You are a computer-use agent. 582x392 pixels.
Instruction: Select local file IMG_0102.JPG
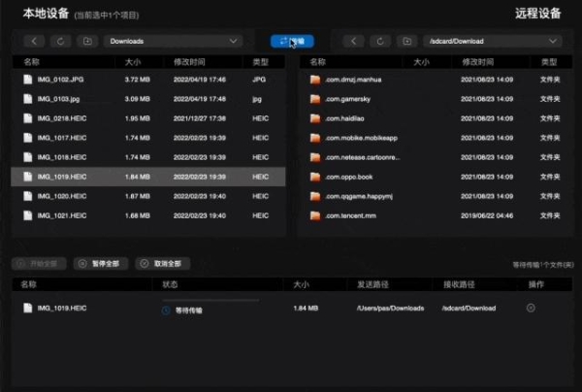(148, 80)
